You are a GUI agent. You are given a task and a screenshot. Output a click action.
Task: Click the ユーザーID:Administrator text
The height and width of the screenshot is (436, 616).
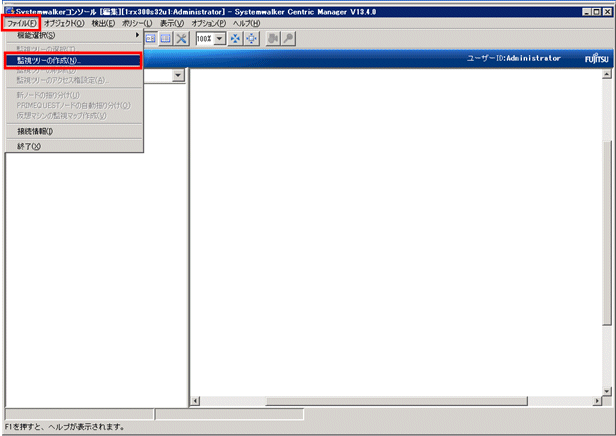pyautogui.click(x=513, y=58)
